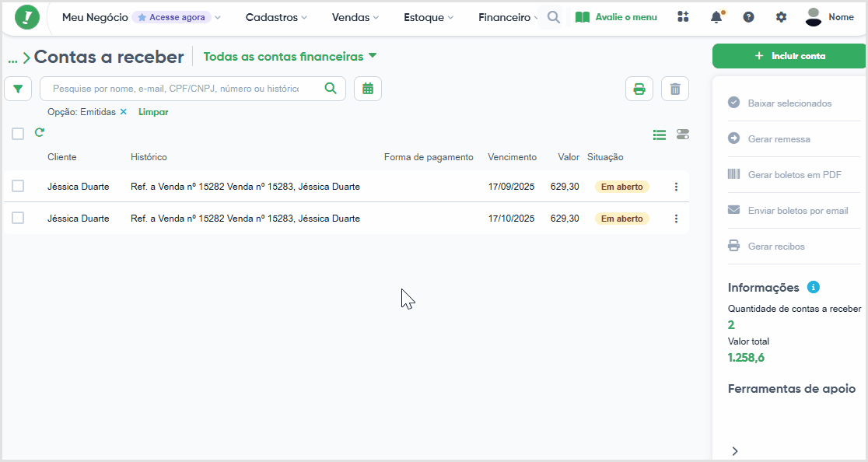Click the trash delete icon
This screenshot has width=868, height=462.
[675, 89]
